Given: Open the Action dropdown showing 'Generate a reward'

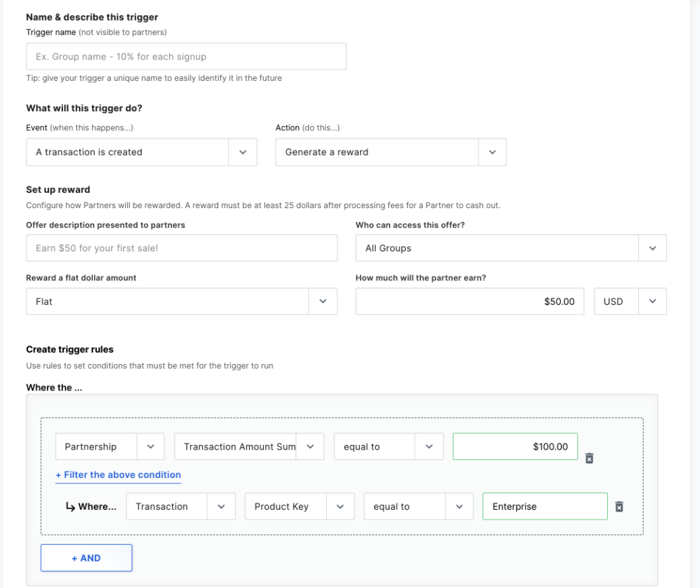Looking at the screenshot, I should 492,152.
